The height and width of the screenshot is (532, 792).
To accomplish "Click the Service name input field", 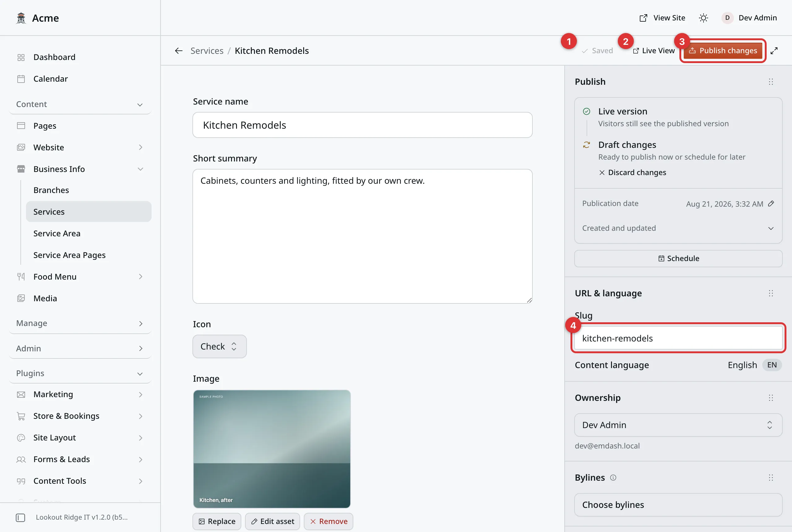I will [362, 125].
